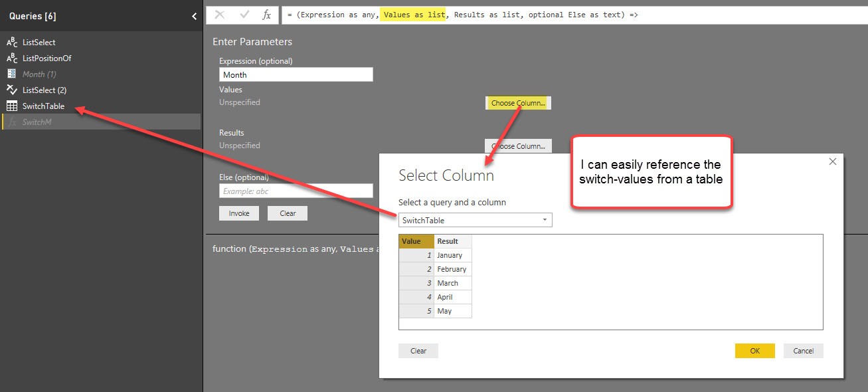
Task: Click Choose Column for Values
Action: [x=518, y=103]
